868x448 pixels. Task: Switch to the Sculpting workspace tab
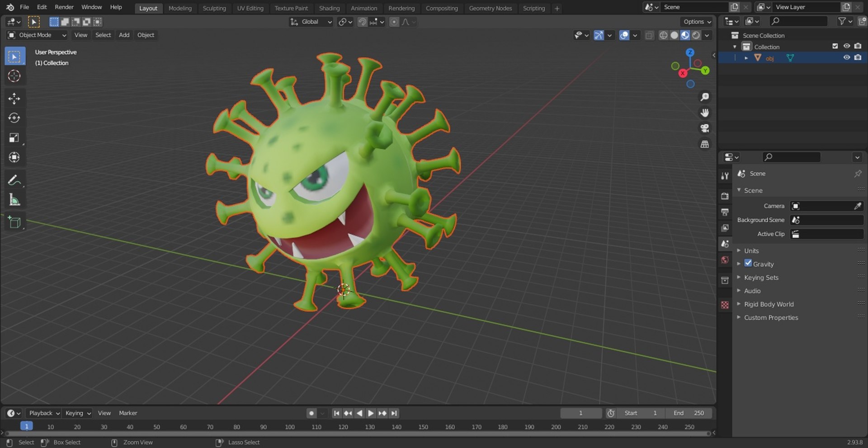(214, 8)
